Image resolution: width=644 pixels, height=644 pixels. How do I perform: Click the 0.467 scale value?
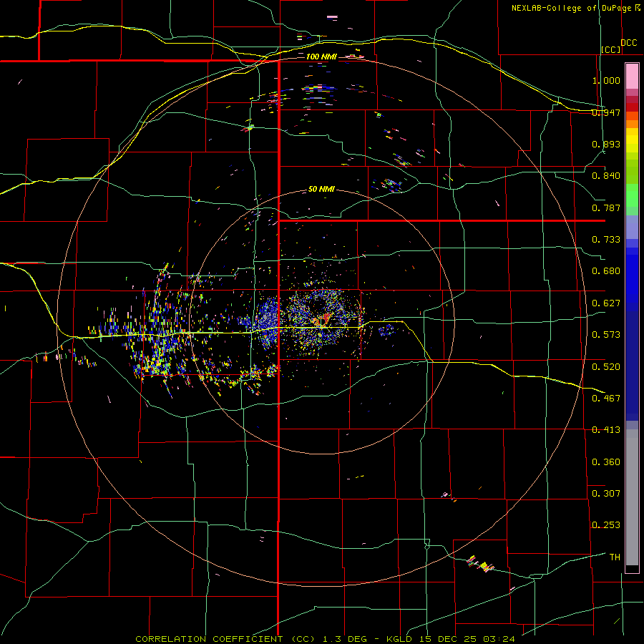pyautogui.click(x=606, y=399)
